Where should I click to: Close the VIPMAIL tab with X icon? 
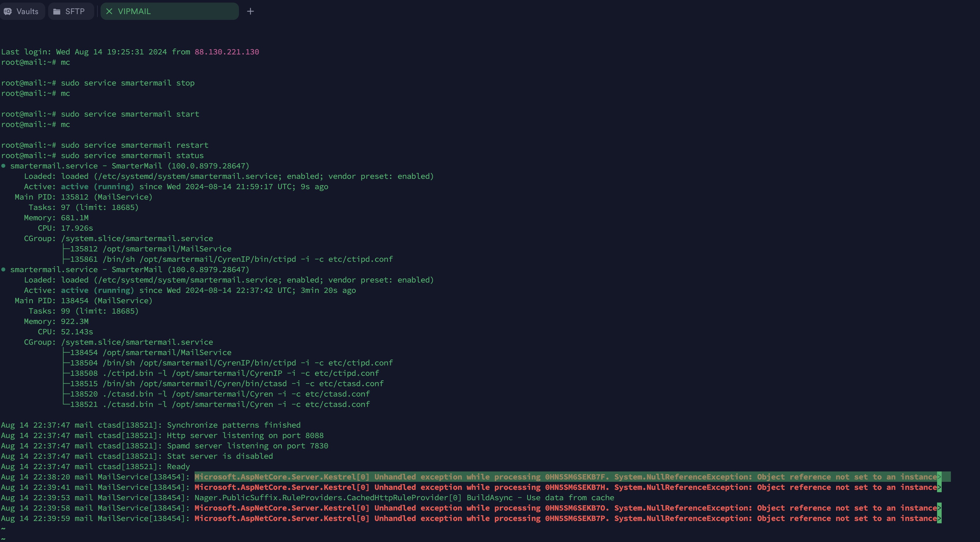[109, 12]
